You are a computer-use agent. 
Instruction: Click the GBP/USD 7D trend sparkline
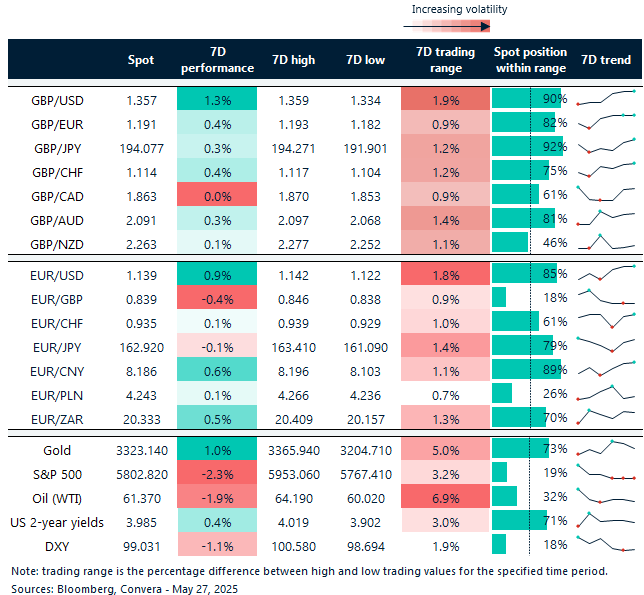coord(606,98)
